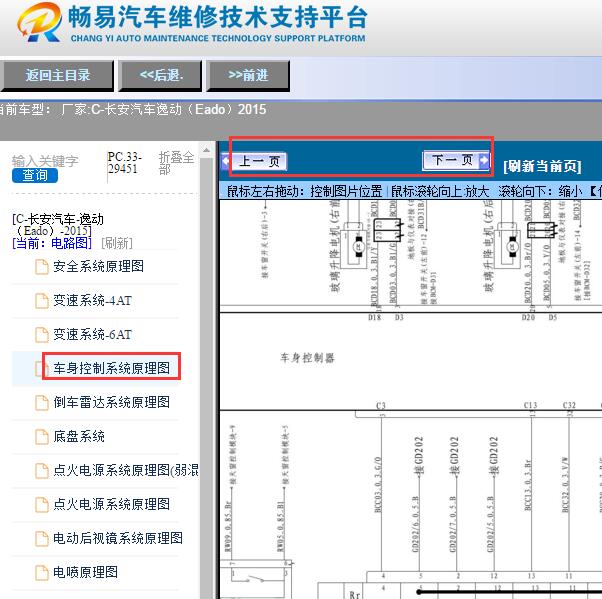Click the [刷新] link in sidebar
602x599 pixels.
(x=117, y=243)
